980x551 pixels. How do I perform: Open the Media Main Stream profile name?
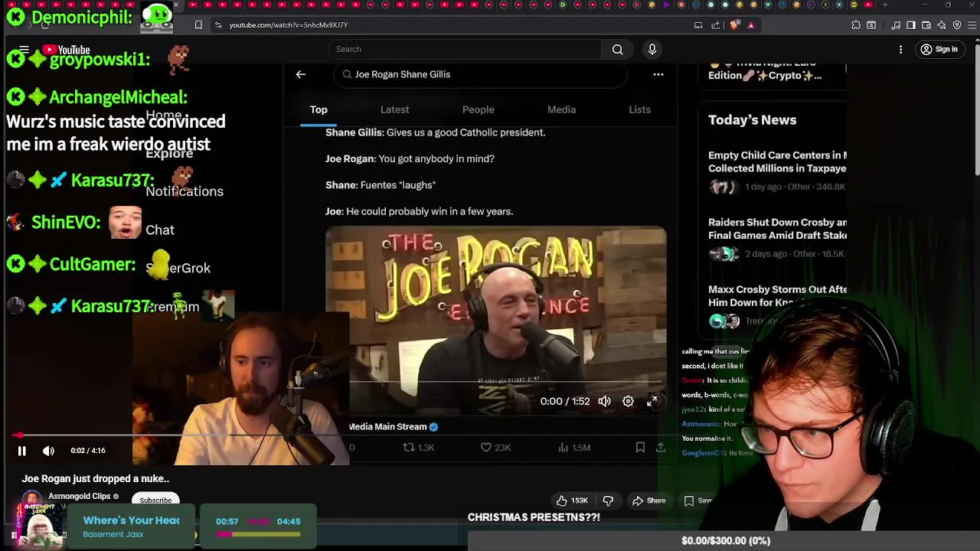click(388, 427)
